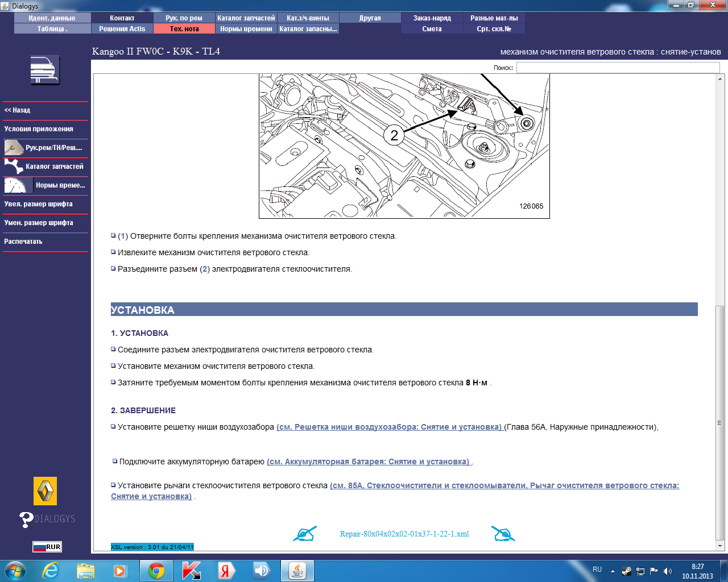
Task: Click the wrench icon beside Рук.рем/ТН/Реш
Action: 14,148
